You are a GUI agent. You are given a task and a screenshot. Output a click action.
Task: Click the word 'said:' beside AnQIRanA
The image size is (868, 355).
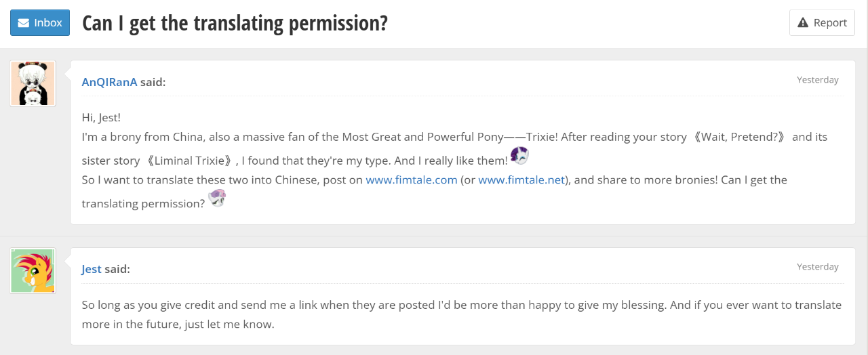coord(153,82)
